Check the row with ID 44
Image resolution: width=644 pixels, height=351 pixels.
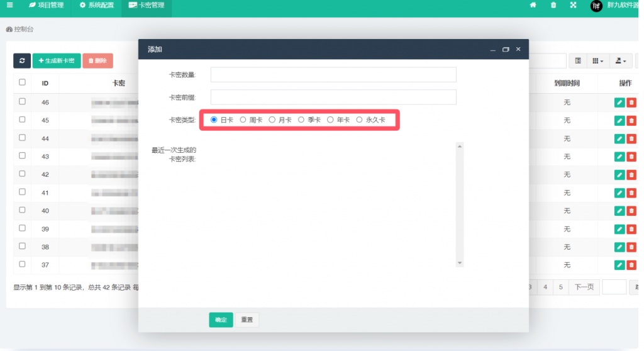[x=22, y=138]
